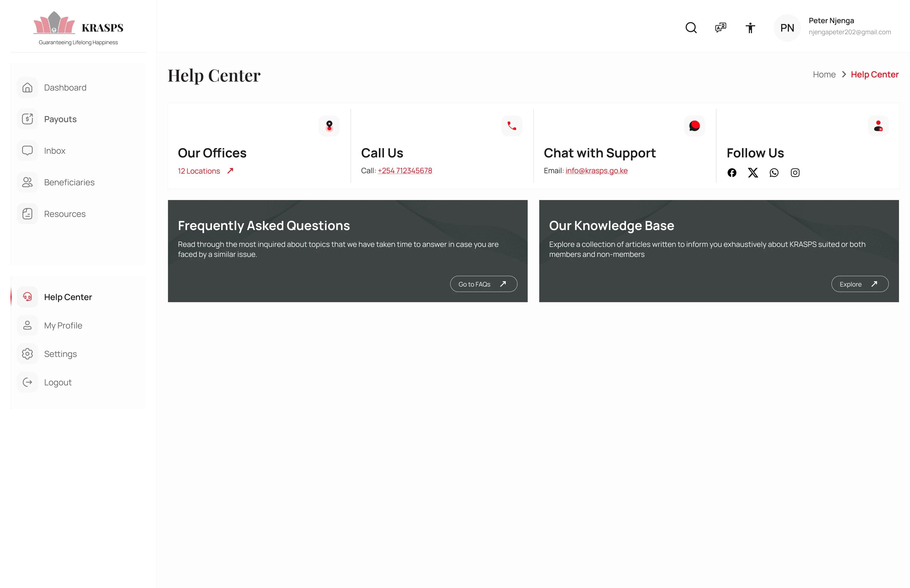Click the Go to FAQs button
Image resolution: width=910 pixels, height=588 pixels.
pos(483,284)
